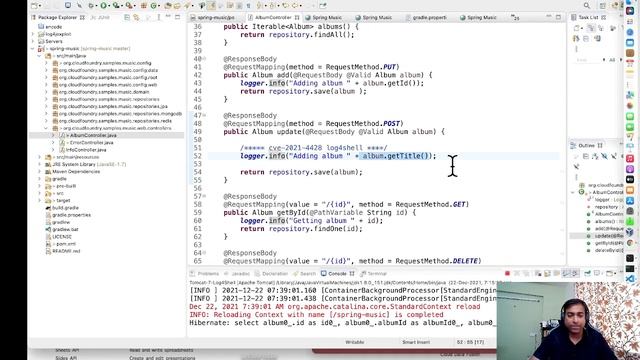Viewport: 640px width, 360px height.
Task: Collapse the src/main/java folder
Action: (x=40, y=56)
